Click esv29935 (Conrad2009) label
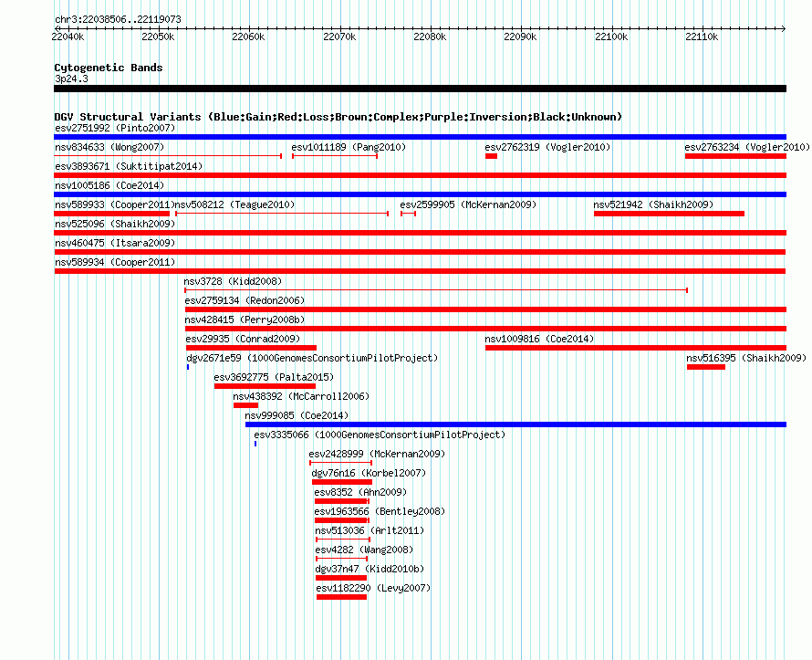This screenshot has height=660, width=812. click(x=243, y=339)
